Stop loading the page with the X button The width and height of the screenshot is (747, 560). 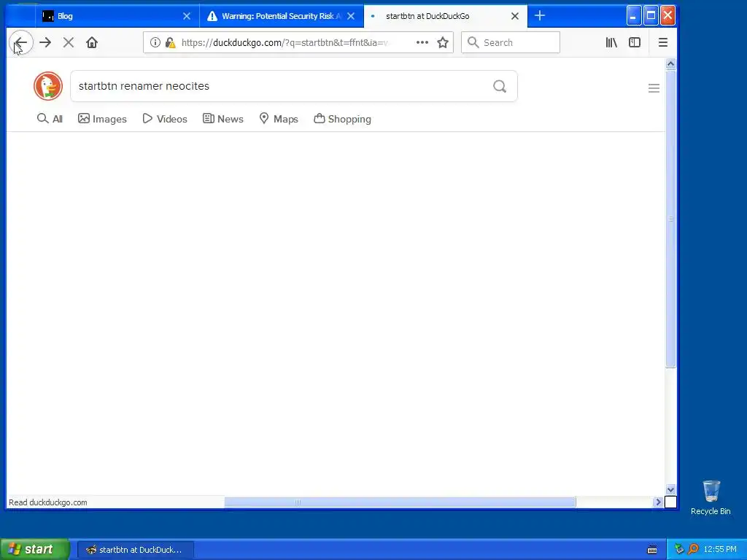click(x=69, y=42)
